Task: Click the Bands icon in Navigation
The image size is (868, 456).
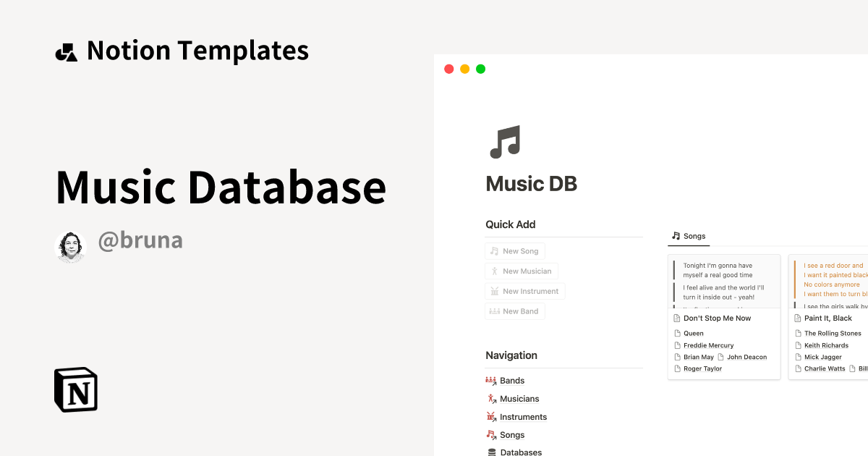Action: (x=492, y=381)
